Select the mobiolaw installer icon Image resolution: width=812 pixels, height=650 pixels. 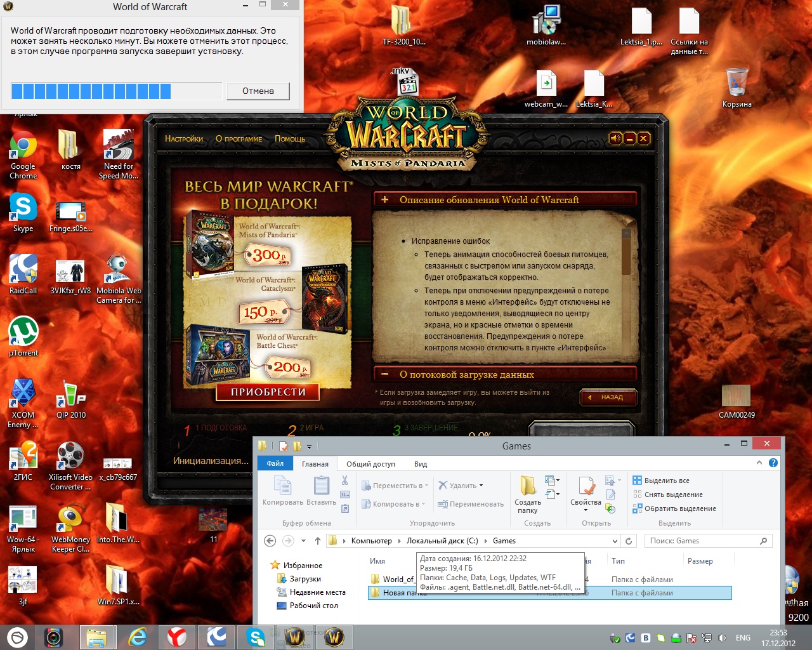tap(546, 25)
